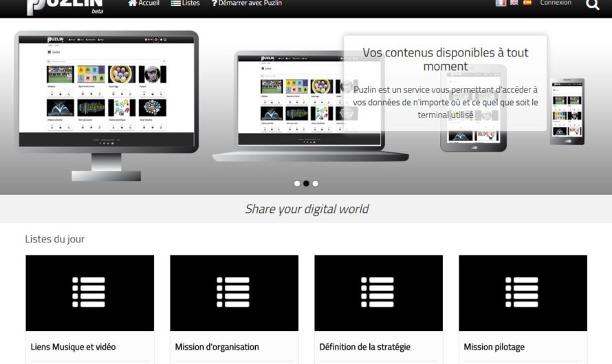Switch language to Spanish flag
This screenshot has width=612, height=364.
(527, 2)
